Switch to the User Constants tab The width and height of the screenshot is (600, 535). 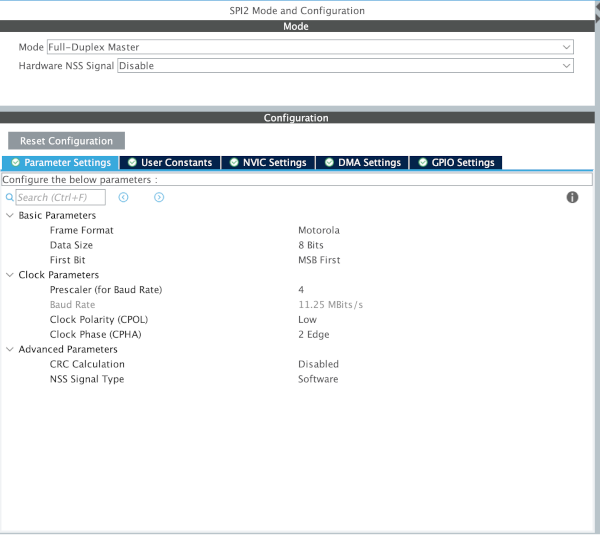[169, 162]
